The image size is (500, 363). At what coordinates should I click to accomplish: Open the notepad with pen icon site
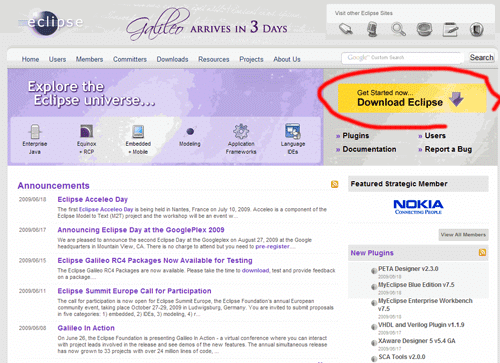coord(450,29)
